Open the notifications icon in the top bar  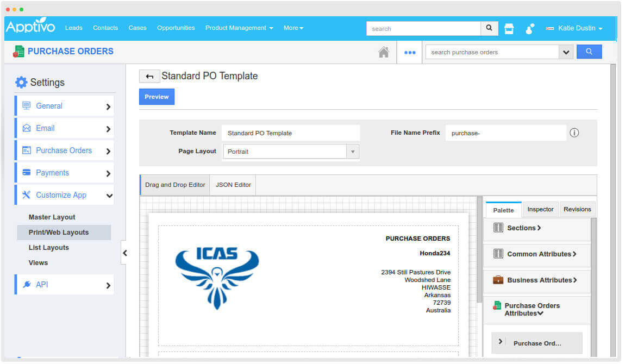(x=529, y=28)
